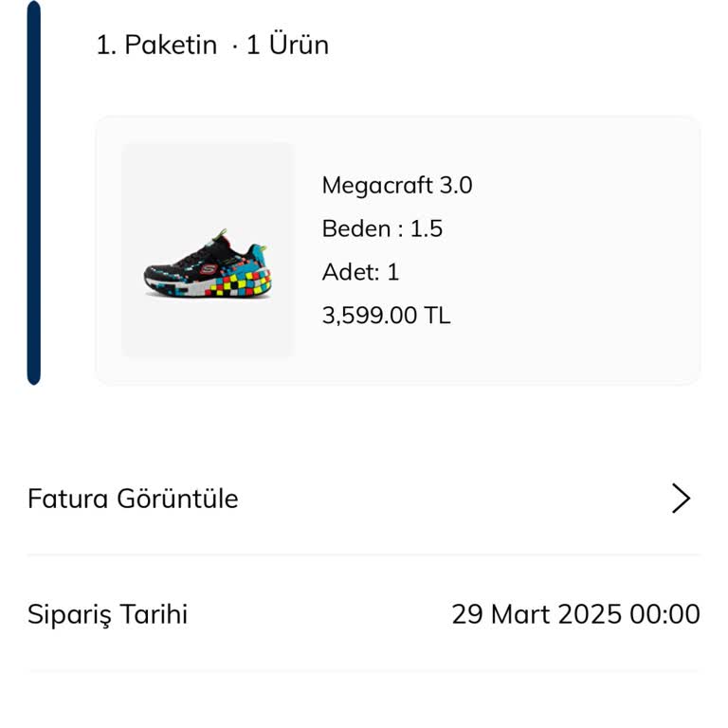Tap the blank area of the product card right of the price
This screenshot has width=728, height=728.
(x=578, y=316)
